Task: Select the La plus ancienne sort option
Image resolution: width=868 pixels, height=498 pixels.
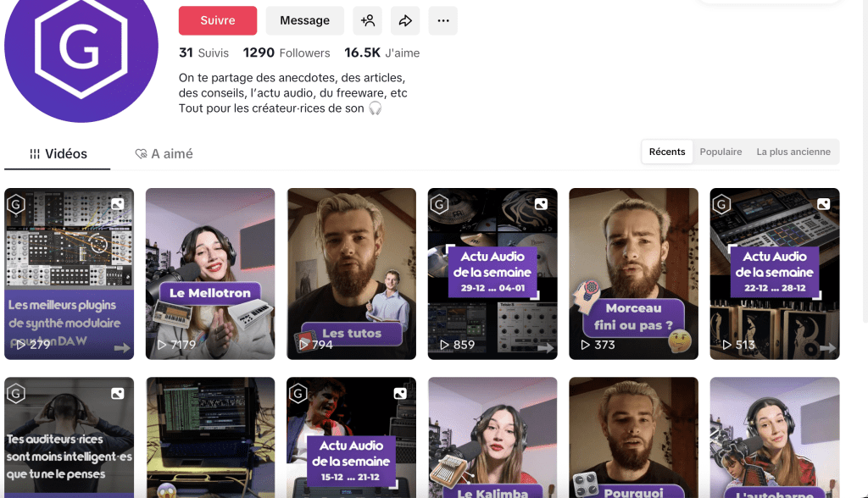Action: (794, 152)
